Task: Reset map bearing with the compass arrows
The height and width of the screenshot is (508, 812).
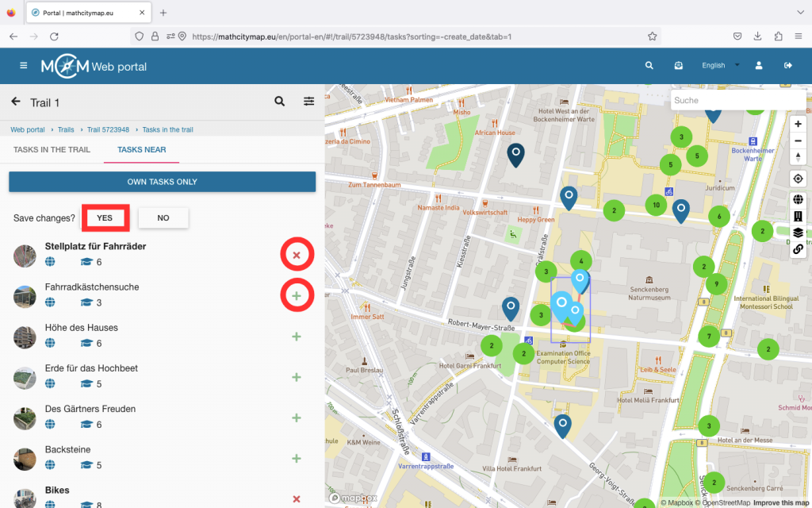Action: point(798,157)
